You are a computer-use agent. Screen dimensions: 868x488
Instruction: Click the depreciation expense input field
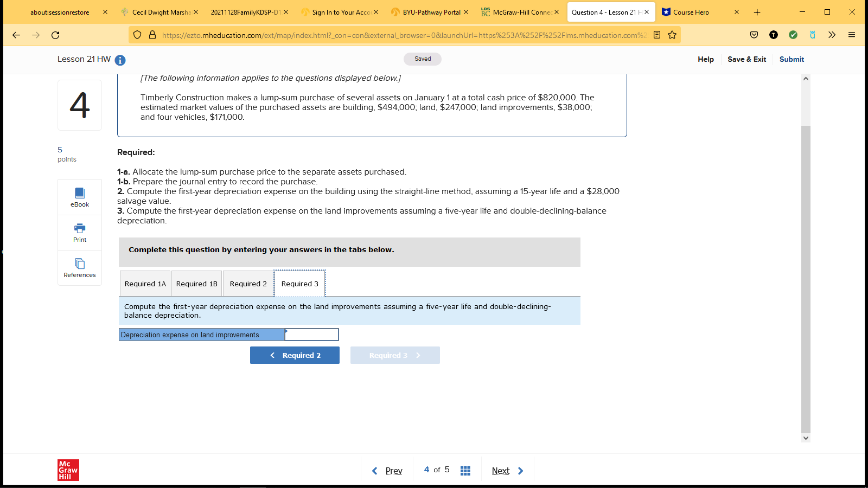(x=311, y=335)
